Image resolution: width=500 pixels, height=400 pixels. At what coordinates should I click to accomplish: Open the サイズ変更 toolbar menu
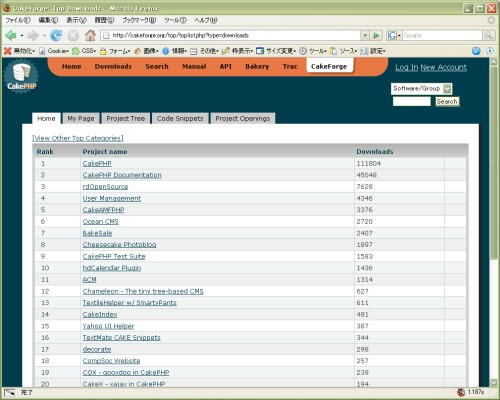276,51
